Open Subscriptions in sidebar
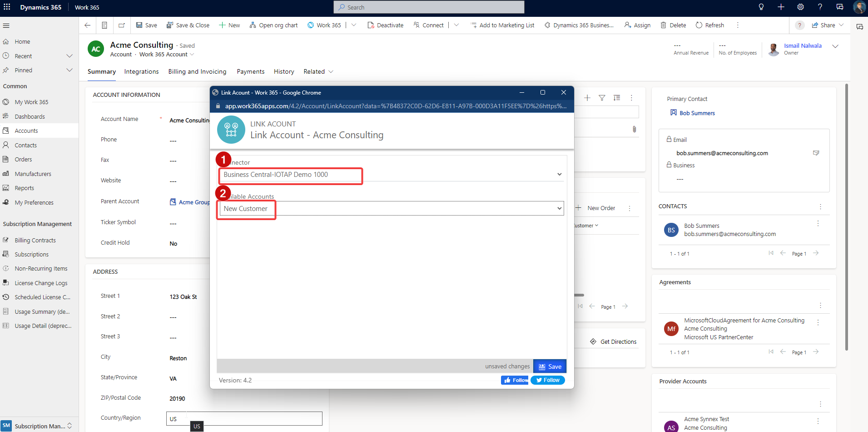Image resolution: width=868 pixels, height=432 pixels. point(39,254)
